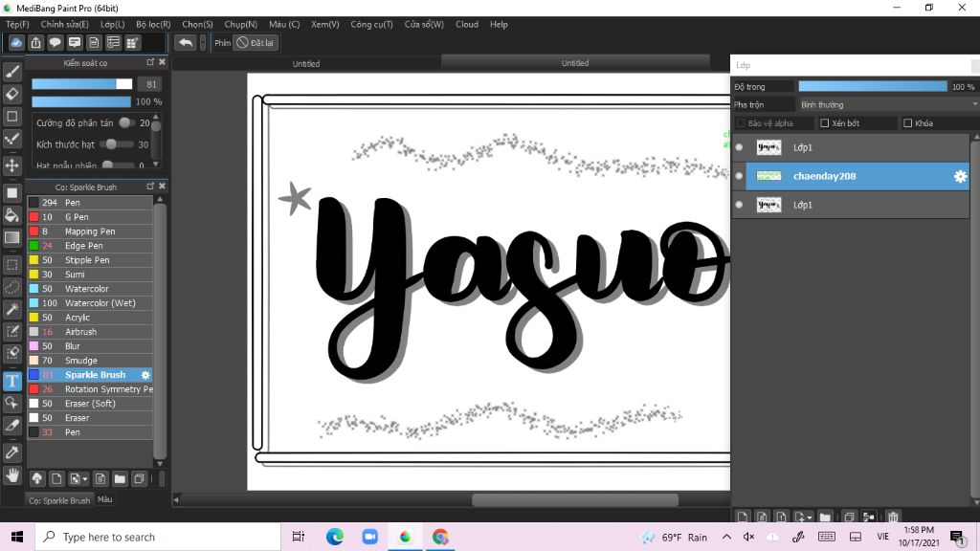Duplicate layer icon in layer panel
The height and width of the screenshot is (551, 980).
tap(849, 517)
